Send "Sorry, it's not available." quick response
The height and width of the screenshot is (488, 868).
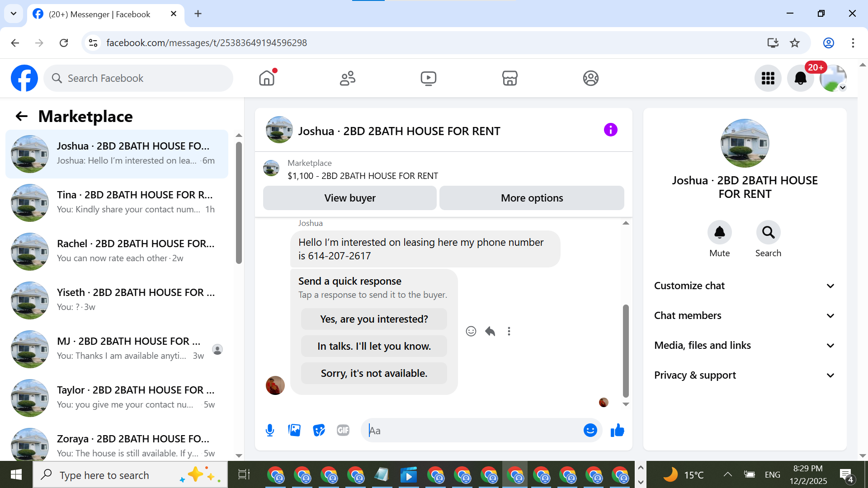374,373
